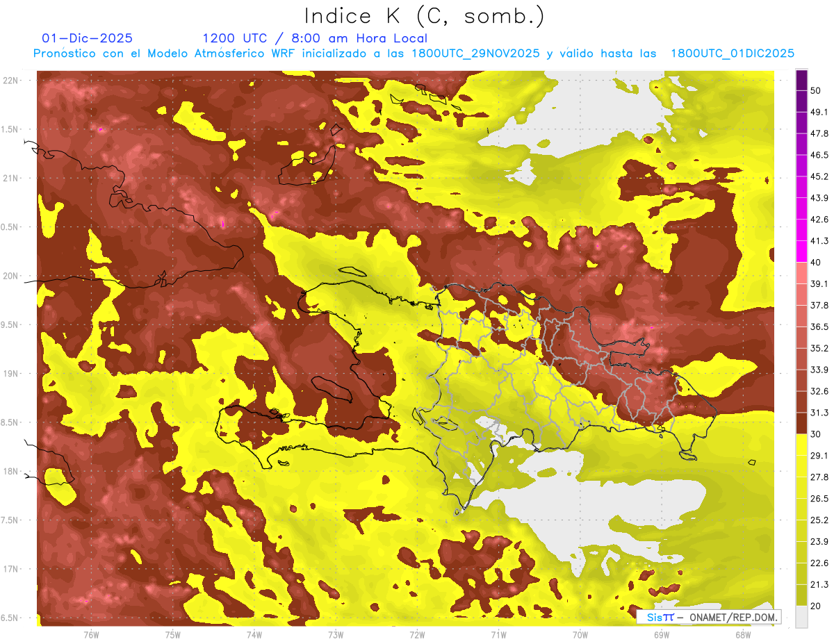Click the '31.3' color bar value

coord(819,413)
